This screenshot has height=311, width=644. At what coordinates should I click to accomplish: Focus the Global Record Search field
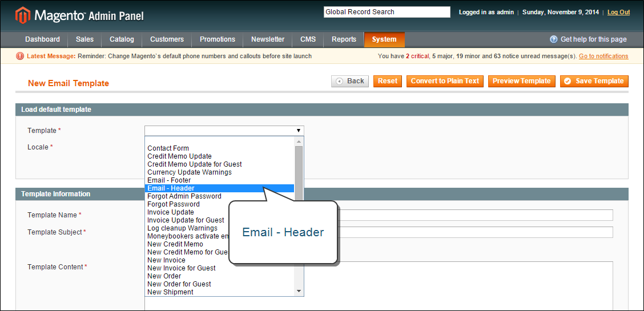pos(387,12)
